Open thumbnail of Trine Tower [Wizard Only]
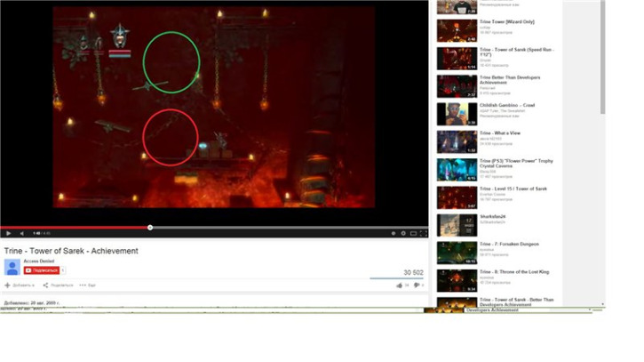The width and height of the screenshot is (644, 362). pos(457,30)
